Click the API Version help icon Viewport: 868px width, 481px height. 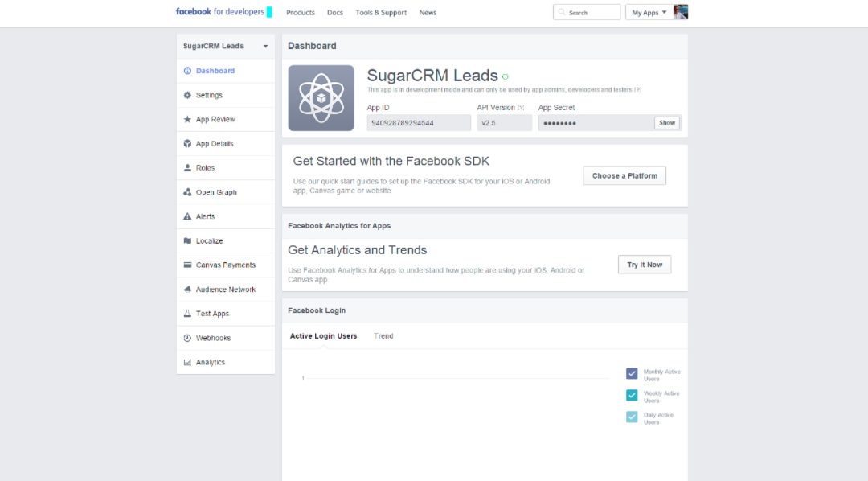pos(520,108)
